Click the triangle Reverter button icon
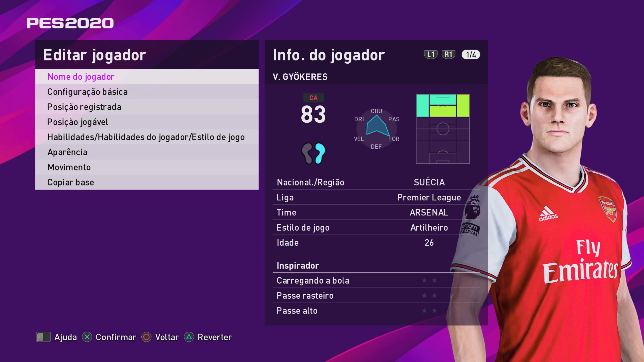This screenshot has width=644, height=362. (189, 337)
